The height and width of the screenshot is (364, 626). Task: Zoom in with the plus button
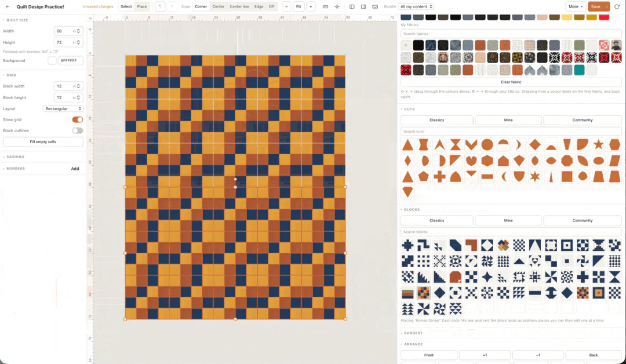311,6
